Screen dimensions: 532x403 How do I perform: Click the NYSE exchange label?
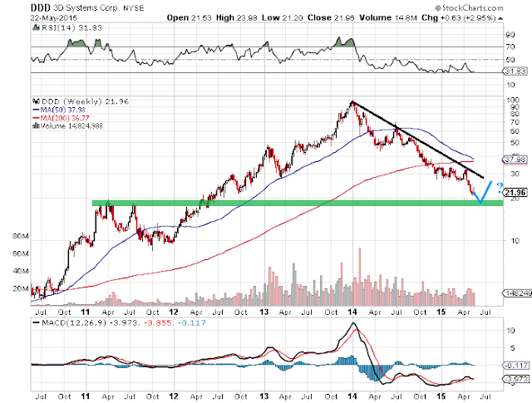click(133, 8)
